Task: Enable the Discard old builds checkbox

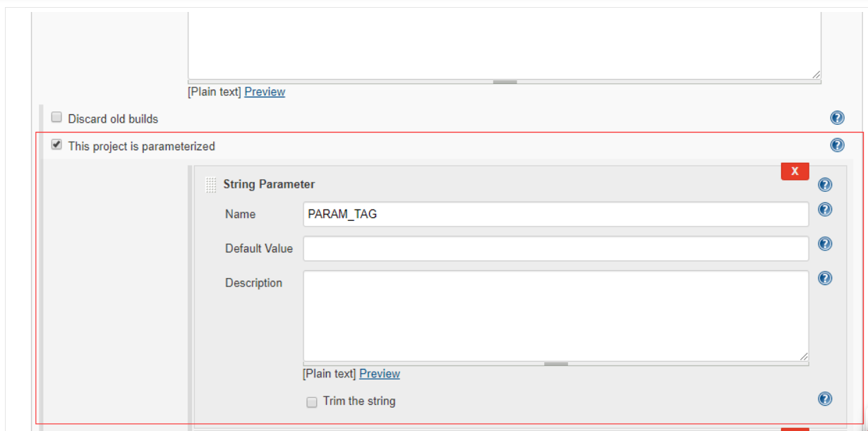Action: [x=57, y=118]
